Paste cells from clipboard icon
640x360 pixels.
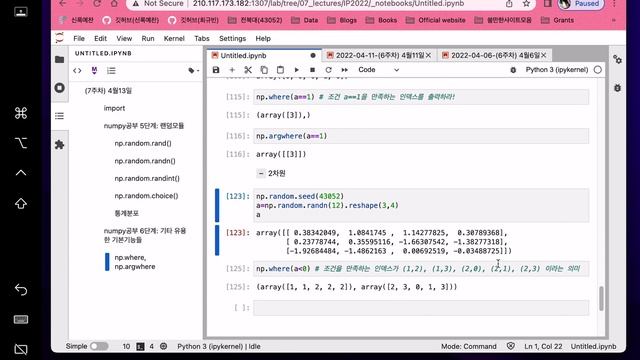(x=280, y=70)
